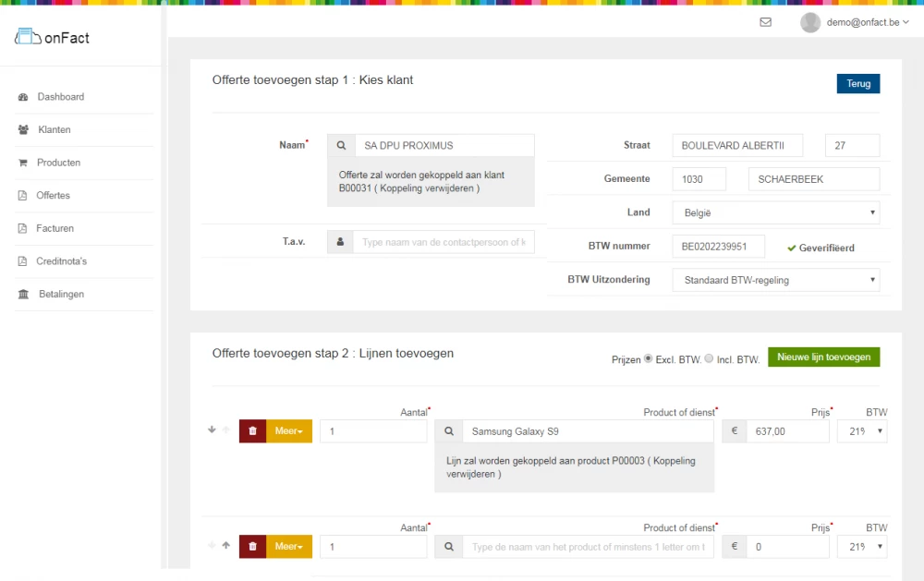Open BTW percentage dropdown on first line
The width and height of the screenshot is (924, 581).
click(x=861, y=431)
